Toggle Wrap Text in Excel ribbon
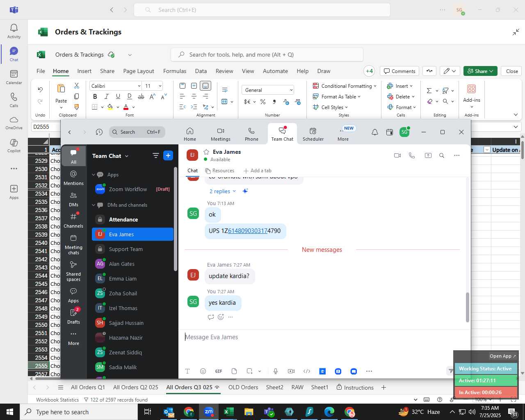This screenshot has width=525, height=420. click(x=225, y=90)
